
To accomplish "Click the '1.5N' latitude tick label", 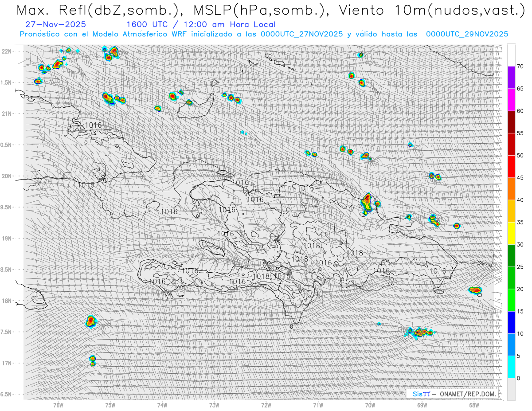I will [7, 82].
